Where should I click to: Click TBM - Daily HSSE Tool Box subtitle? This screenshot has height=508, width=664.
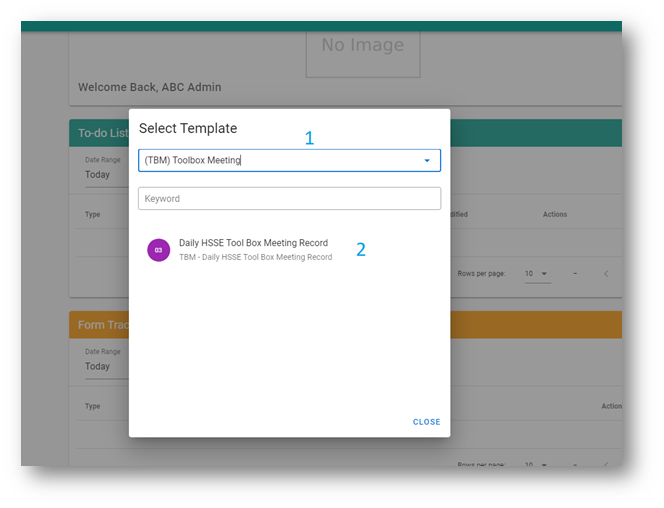pos(255,257)
